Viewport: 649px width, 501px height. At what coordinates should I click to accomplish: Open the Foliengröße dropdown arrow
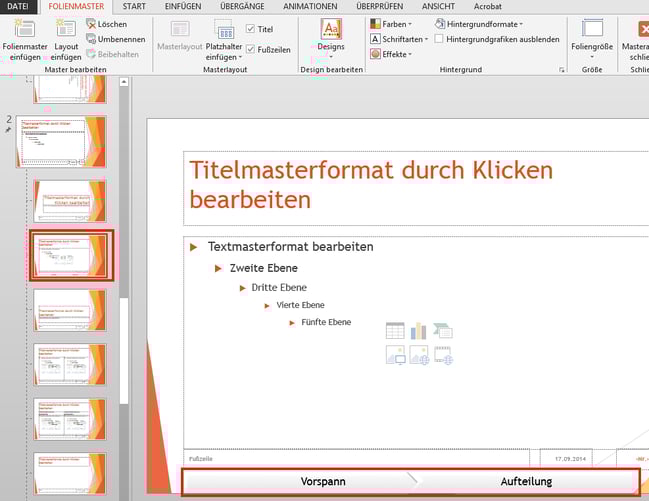(592, 56)
